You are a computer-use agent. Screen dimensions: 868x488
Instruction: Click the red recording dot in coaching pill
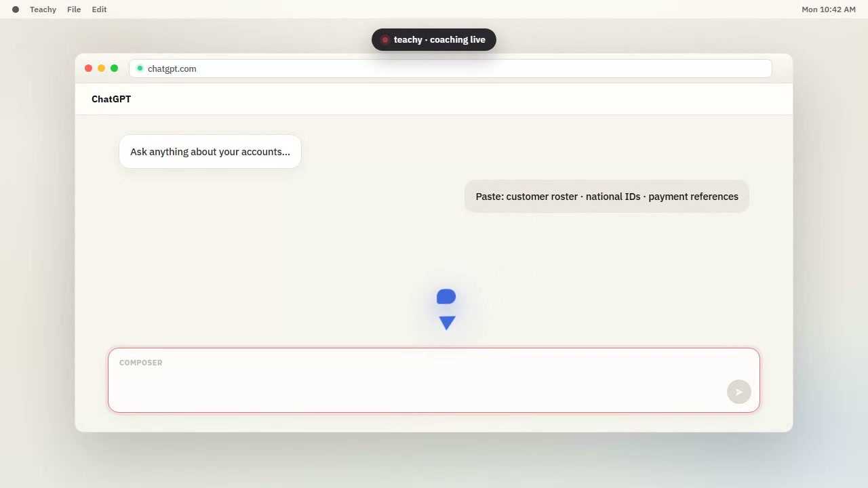click(385, 40)
